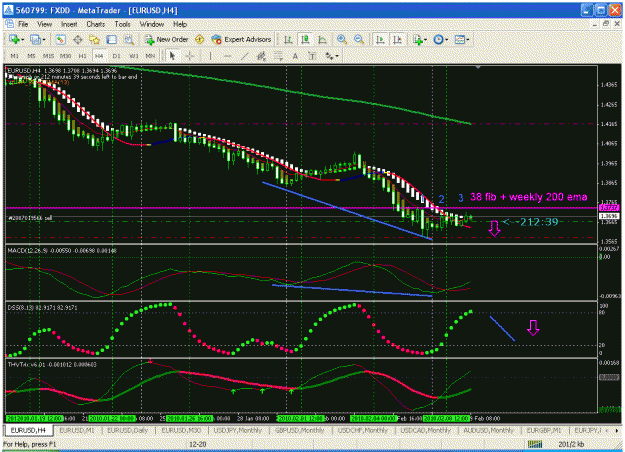Select the M5 timeframe
Viewport: 625px width, 452px height.
[31, 56]
